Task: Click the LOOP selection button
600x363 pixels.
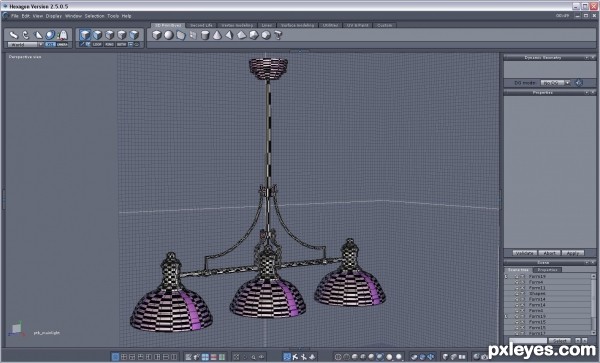Action: (x=97, y=44)
